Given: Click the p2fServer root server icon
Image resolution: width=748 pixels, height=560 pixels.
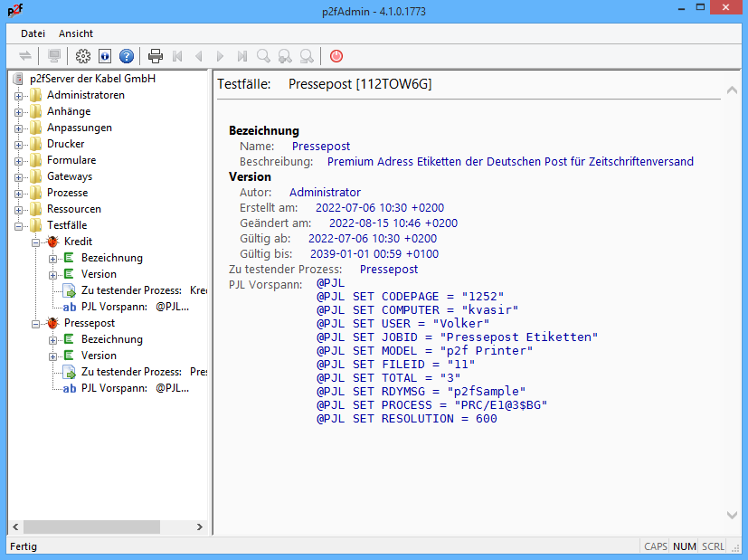Looking at the screenshot, I should (x=19, y=79).
